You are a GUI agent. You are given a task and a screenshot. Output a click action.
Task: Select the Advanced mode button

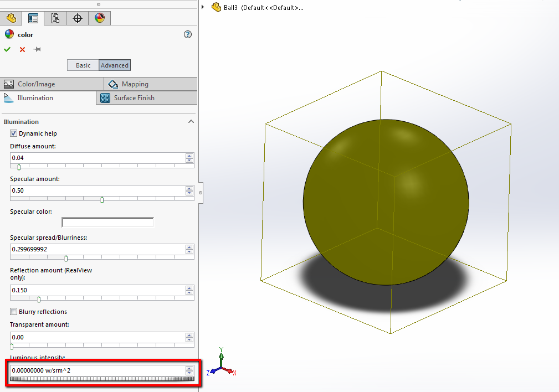coord(115,65)
